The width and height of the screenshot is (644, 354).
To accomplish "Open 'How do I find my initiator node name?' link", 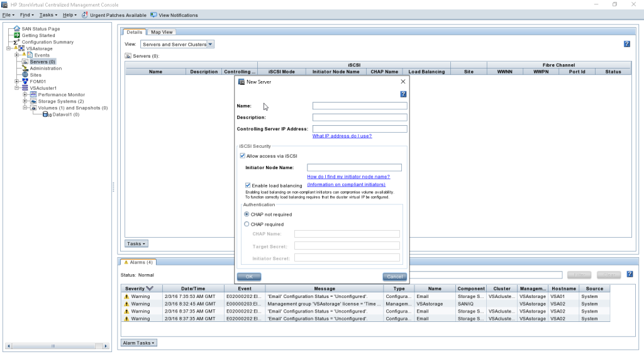I will 348,177.
